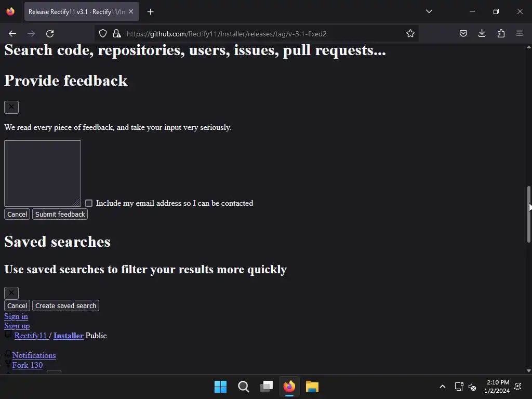
Task: Open the notification bell in the tray
Action: pyautogui.click(x=518, y=387)
